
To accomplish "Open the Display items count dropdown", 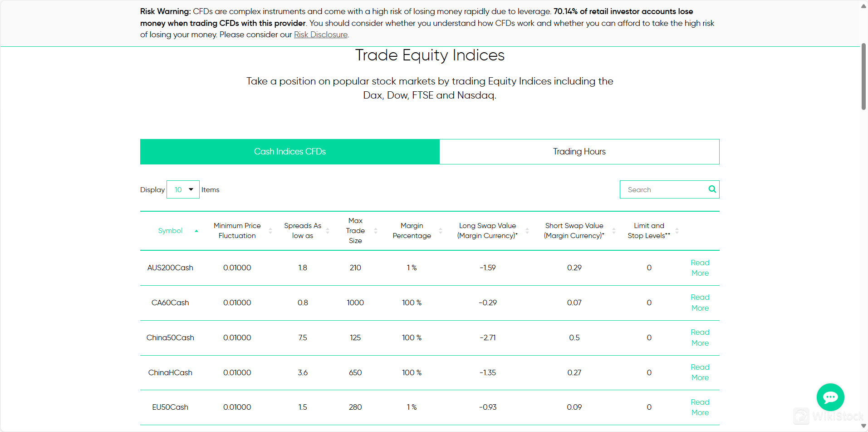I will click(183, 189).
